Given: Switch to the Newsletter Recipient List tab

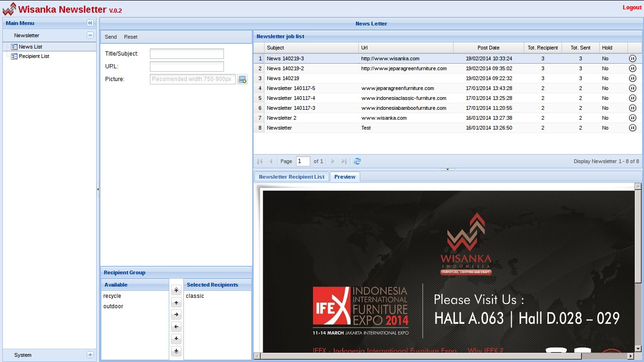Looking at the screenshot, I should [x=291, y=176].
